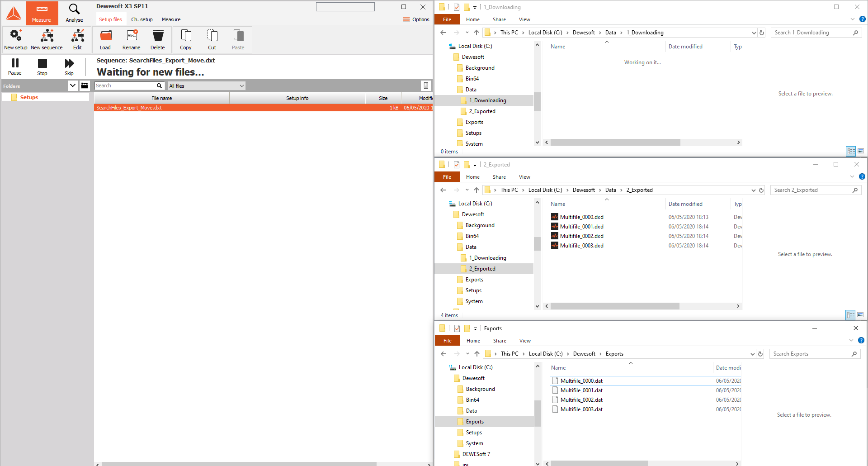
Task: Click the setup files Search field
Action: pyautogui.click(x=129, y=86)
